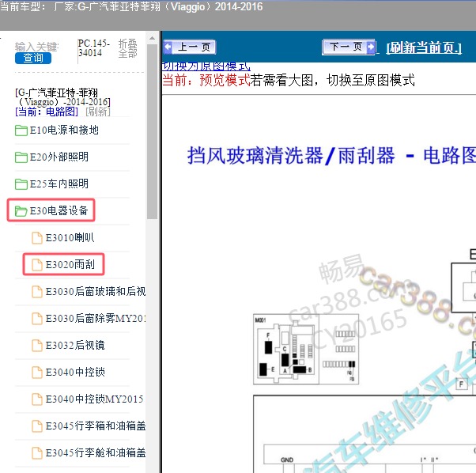Click the 刷新当前页 refresh link
Image resolution: width=476 pixels, height=473 pixels.
423,48
